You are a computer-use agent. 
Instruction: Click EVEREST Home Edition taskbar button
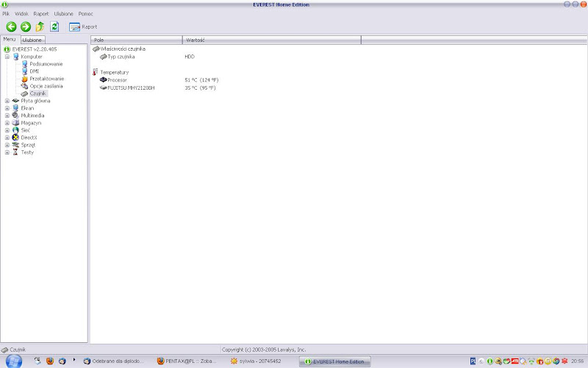coord(334,361)
